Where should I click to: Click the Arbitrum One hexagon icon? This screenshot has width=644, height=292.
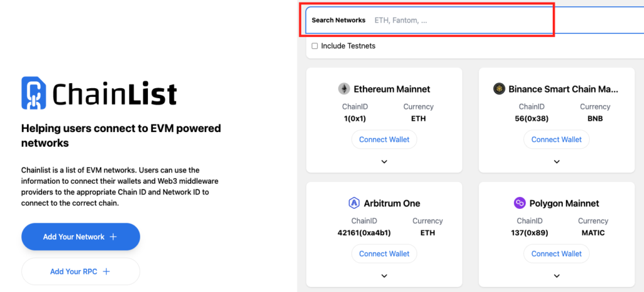(353, 203)
